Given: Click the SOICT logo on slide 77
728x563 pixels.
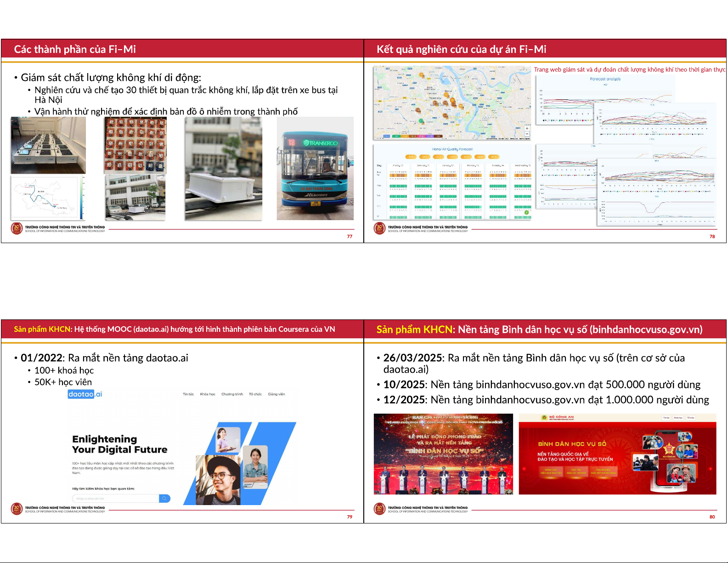Looking at the screenshot, I should tap(17, 228).
